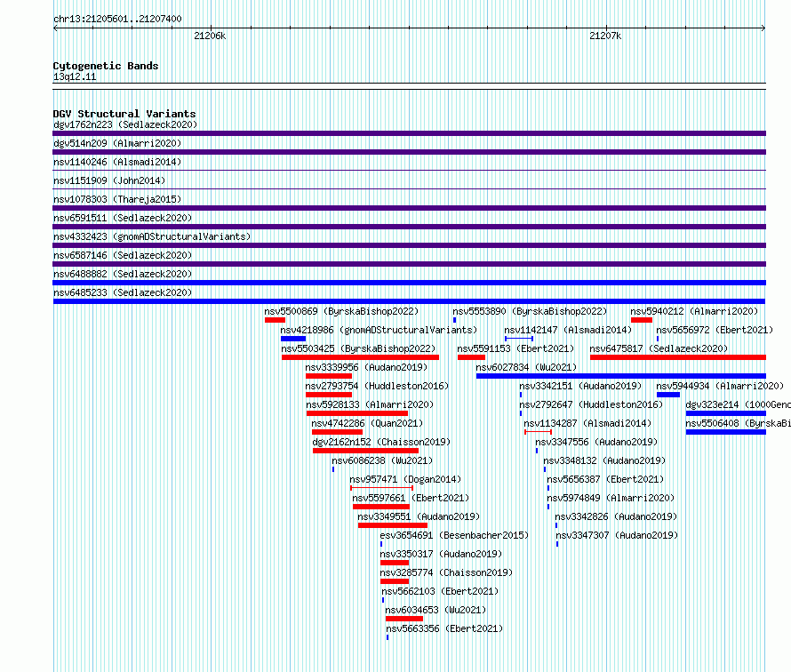Click nsv4742286 (Quan2021) label
Viewport: 791px width, 672px height.
point(367,423)
